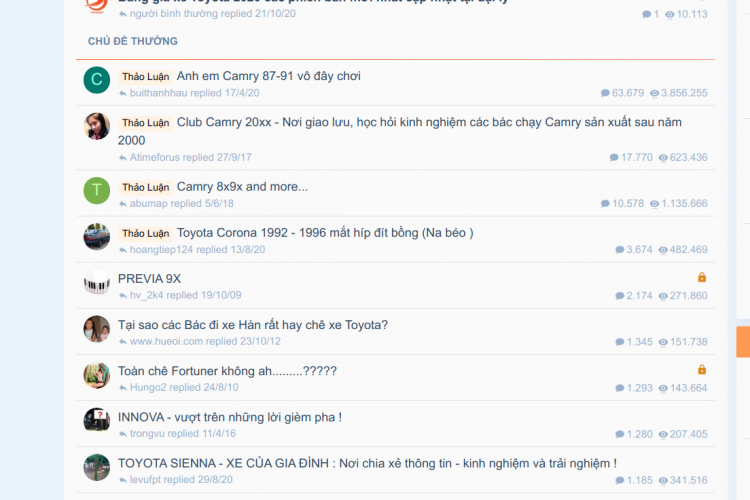
Task: Click reply bubble icon showing 2.174
Action: (x=620, y=296)
